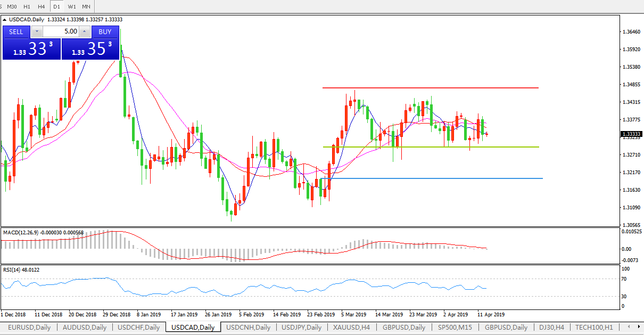Select the MN monthly timeframe
The width and height of the screenshot is (644, 335).
pyautogui.click(x=86, y=6)
